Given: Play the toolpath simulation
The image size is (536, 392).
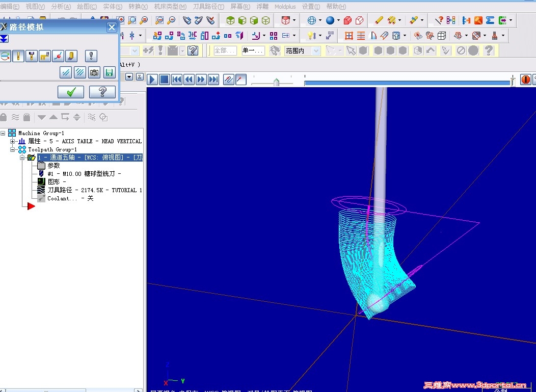Looking at the screenshot, I should (x=152, y=80).
